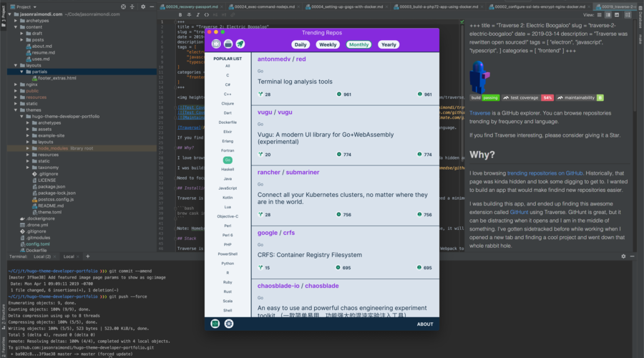Click the ABOUT button in Traverse footer
This screenshot has width=644, height=358.
425,324
